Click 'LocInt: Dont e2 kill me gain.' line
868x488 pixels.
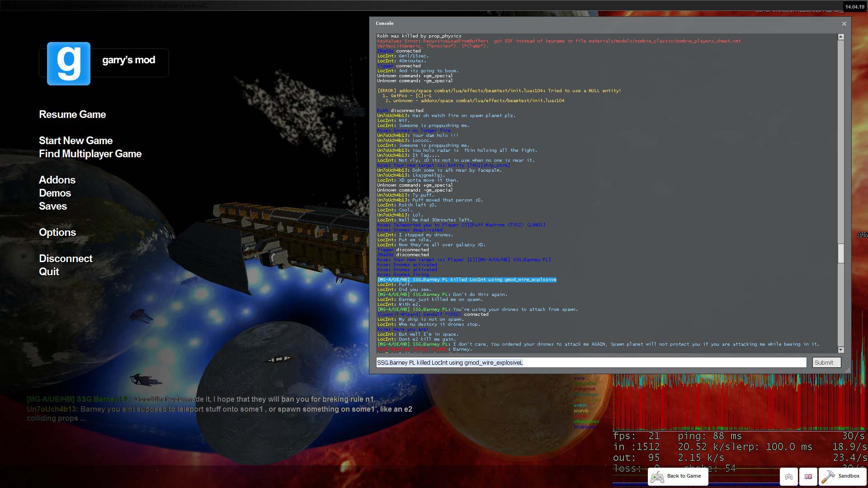point(416,339)
